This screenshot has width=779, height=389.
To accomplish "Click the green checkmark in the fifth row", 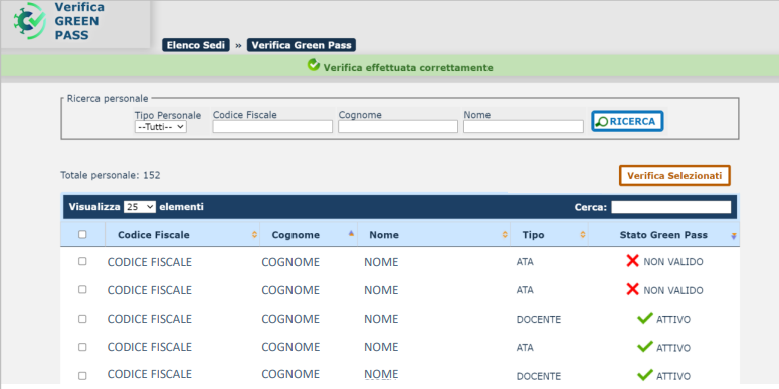I will 644,375.
